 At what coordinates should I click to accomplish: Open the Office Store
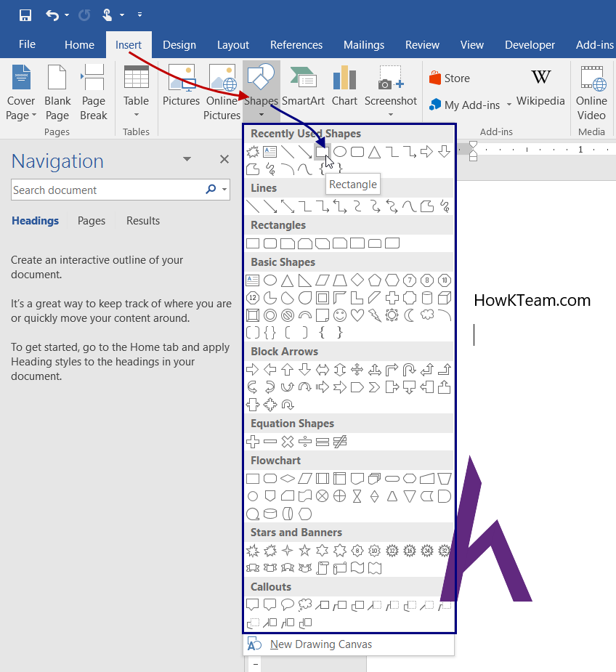[449, 78]
